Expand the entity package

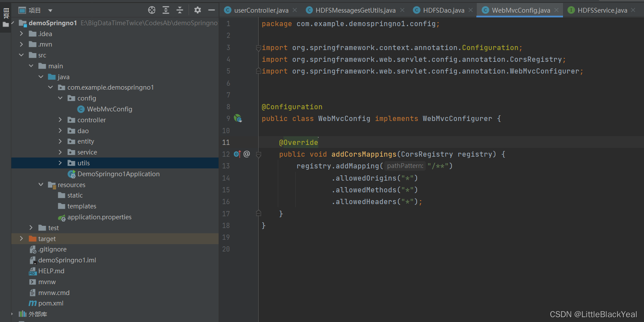point(61,141)
